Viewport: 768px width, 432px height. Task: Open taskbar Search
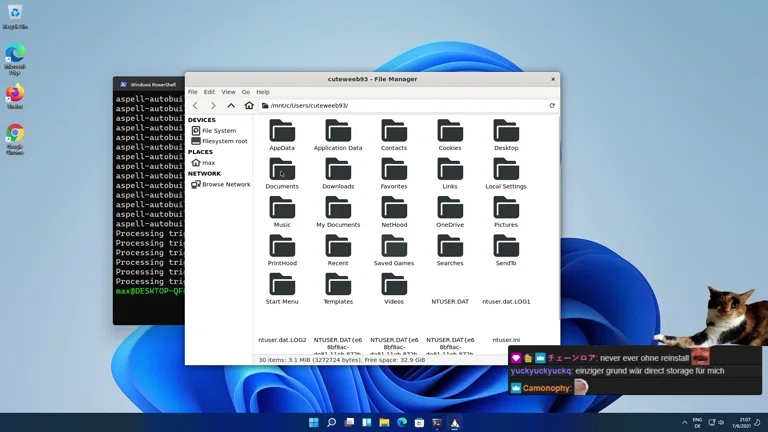point(332,422)
